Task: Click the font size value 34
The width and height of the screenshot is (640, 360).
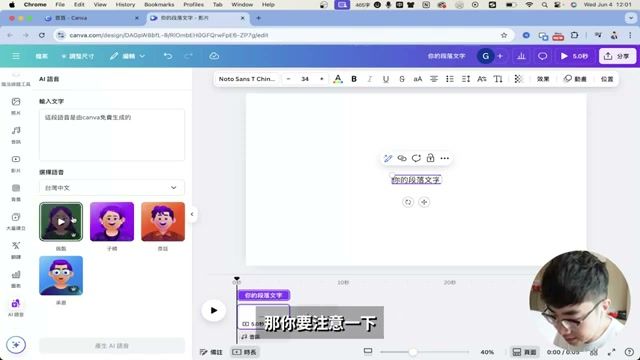Action: (305, 79)
